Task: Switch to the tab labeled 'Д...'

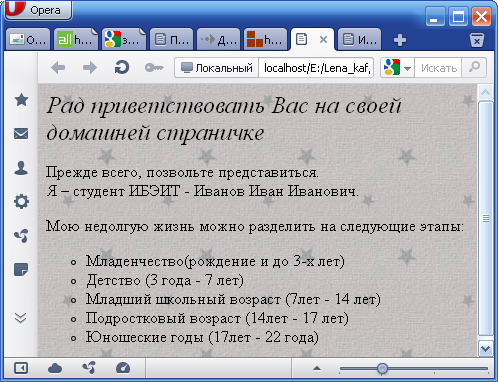Action: click(x=219, y=39)
